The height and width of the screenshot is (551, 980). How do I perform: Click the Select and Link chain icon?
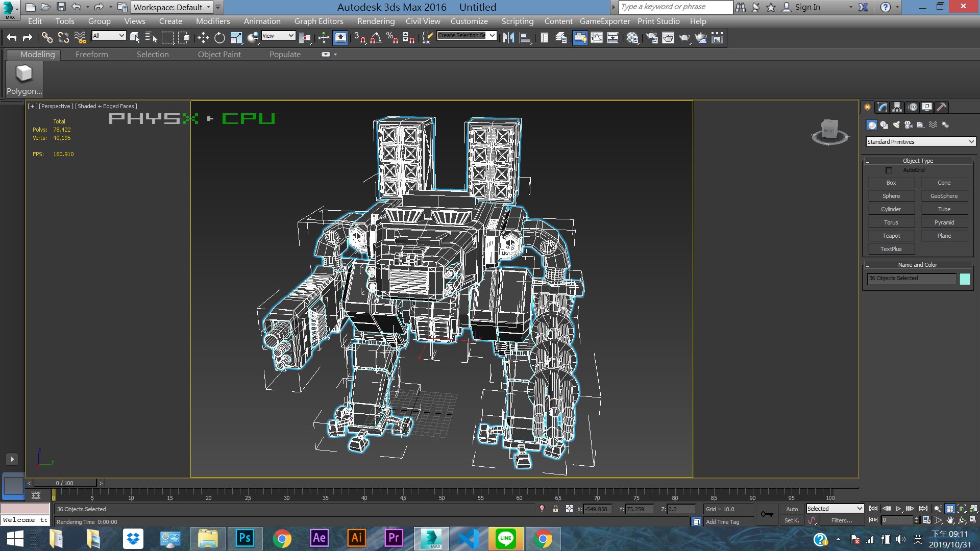click(47, 37)
